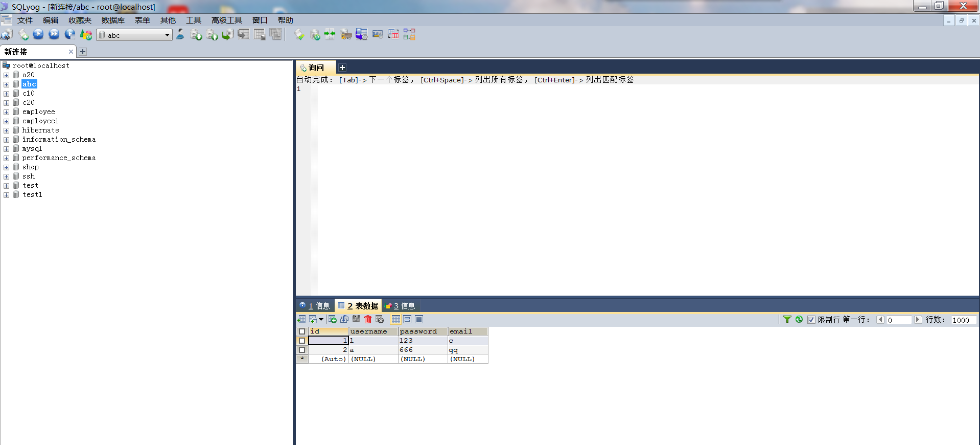Image resolution: width=980 pixels, height=445 pixels.
Task: Add a new query tab with plus button
Action: [342, 68]
